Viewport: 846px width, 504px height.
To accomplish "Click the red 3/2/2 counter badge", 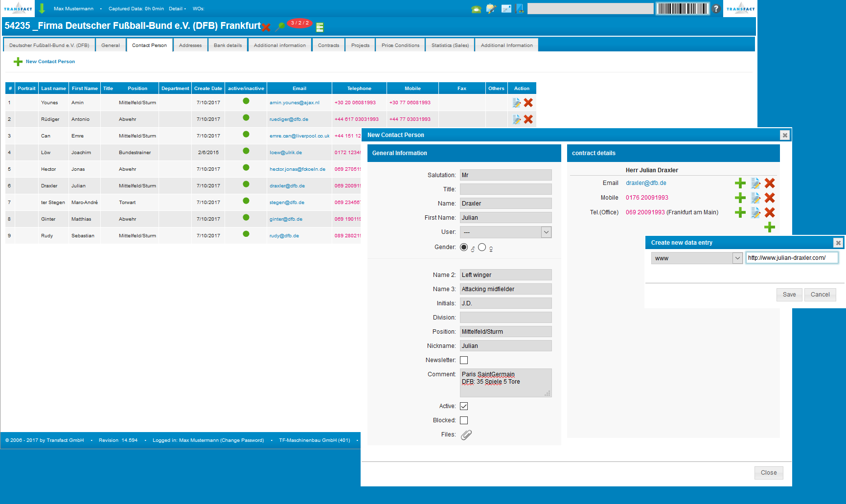I will [x=299, y=23].
